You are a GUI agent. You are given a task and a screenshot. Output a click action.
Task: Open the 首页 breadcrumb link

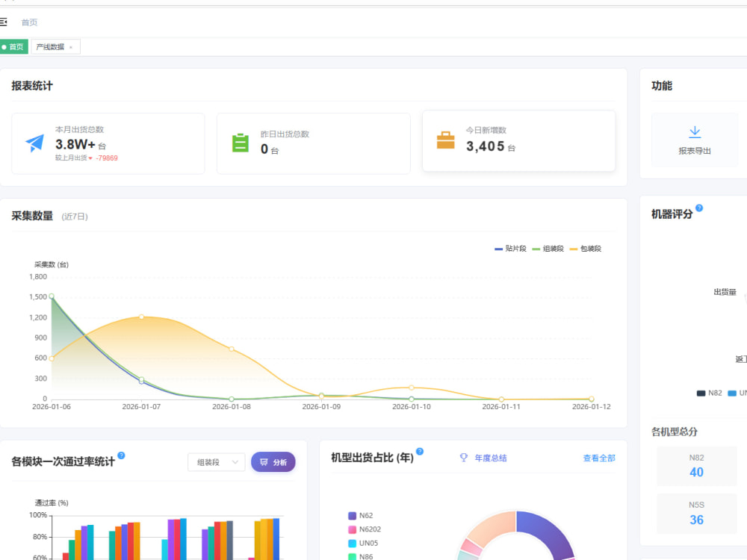click(29, 22)
